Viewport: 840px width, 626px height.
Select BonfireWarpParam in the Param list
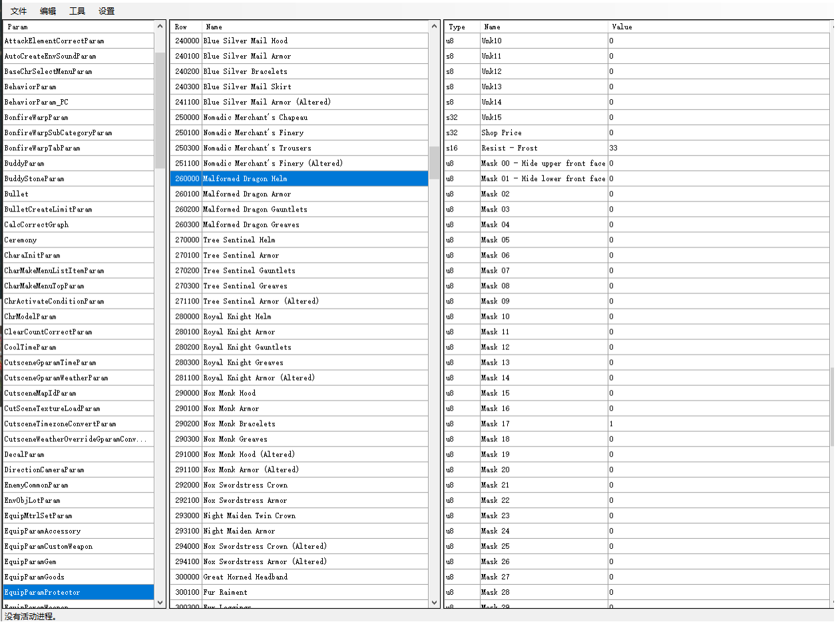tap(36, 117)
